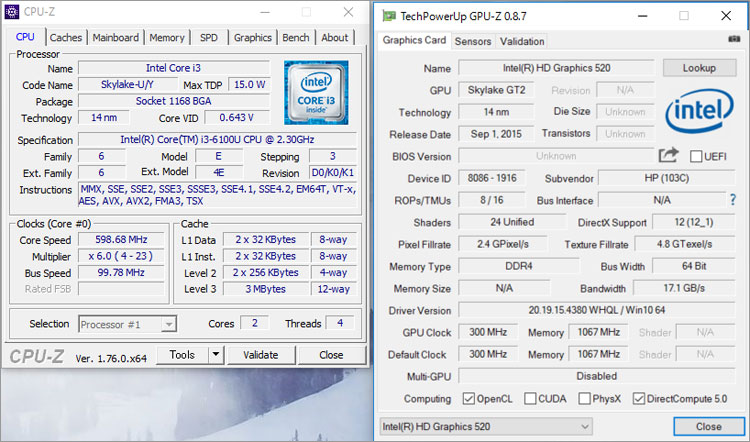
Task: Toggle the PhysX checkbox
Action: [x=584, y=398]
